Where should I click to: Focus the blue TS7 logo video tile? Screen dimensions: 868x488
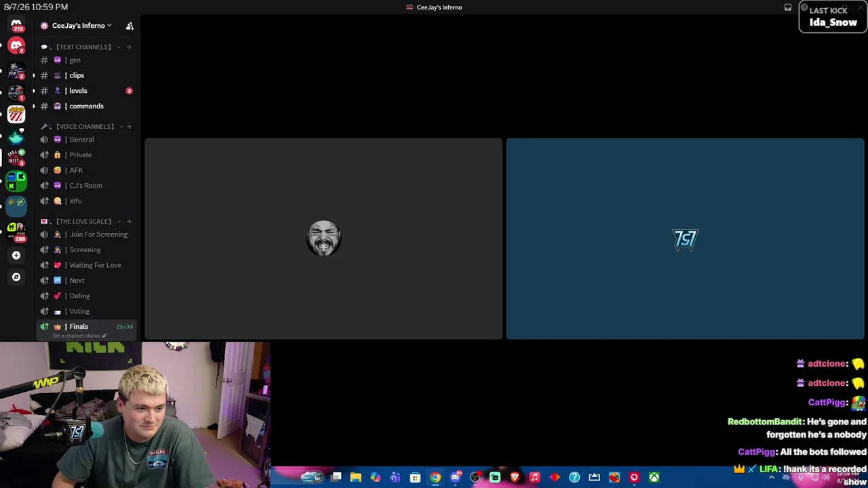(x=685, y=239)
